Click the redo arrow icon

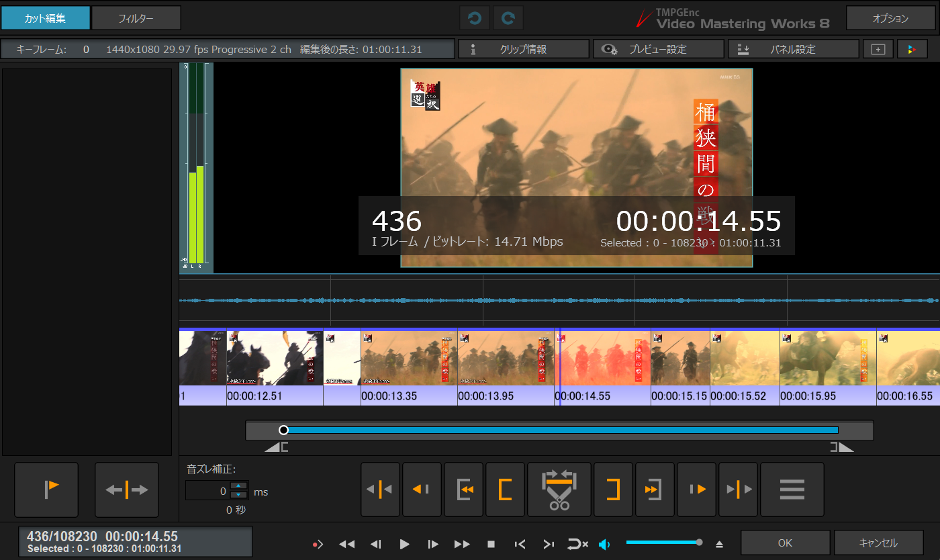point(508,19)
